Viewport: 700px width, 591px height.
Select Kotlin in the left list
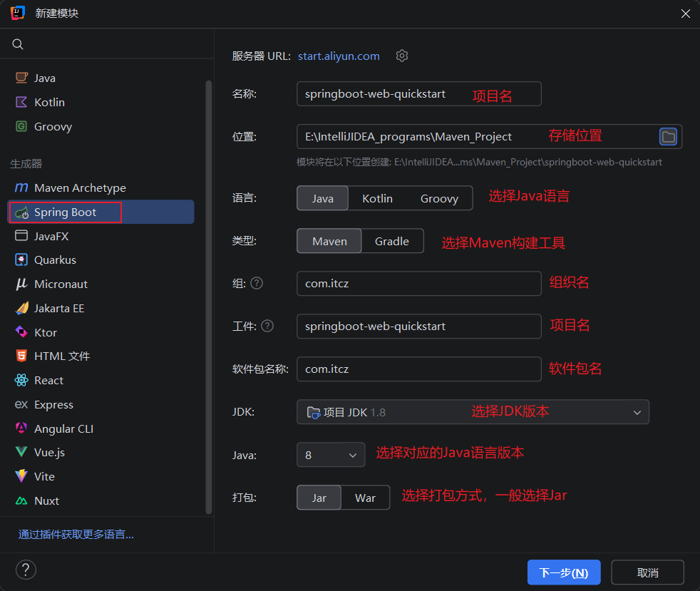click(x=101, y=102)
